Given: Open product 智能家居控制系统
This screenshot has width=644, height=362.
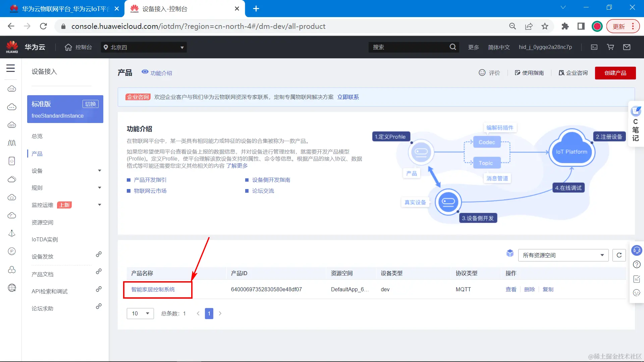Looking at the screenshot, I should [153, 289].
